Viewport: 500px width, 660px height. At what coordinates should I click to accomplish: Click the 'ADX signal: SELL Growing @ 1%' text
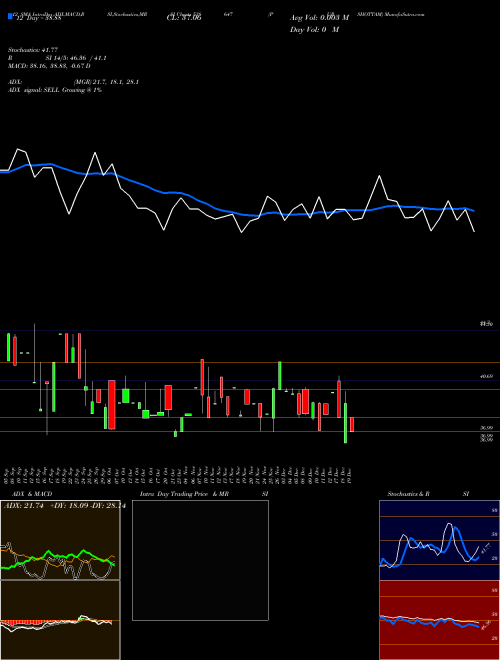55,90
